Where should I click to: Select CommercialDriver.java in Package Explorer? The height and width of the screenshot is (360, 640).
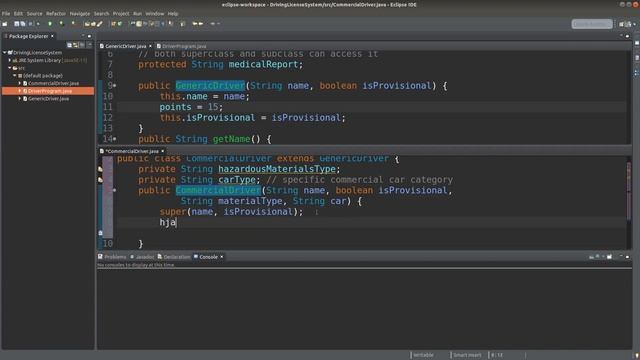[x=53, y=83]
